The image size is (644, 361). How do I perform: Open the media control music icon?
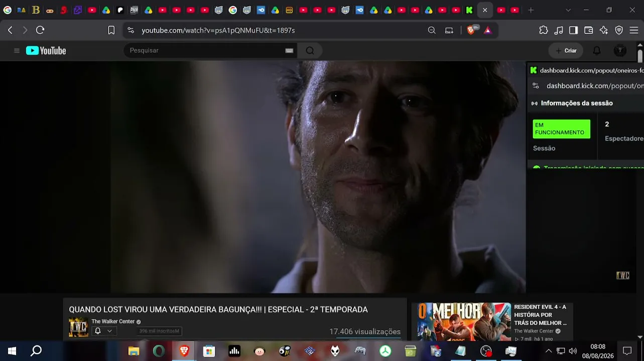coord(559,30)
